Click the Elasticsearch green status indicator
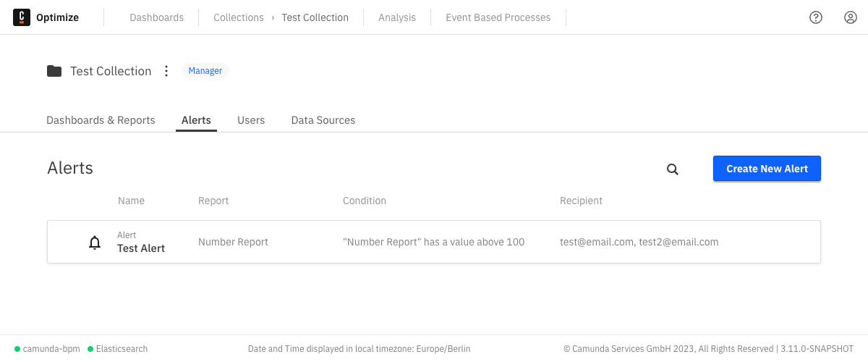Image resolution: width=868 pixels, height=362 pixels. pyautogui.click(x=90, y=349)
